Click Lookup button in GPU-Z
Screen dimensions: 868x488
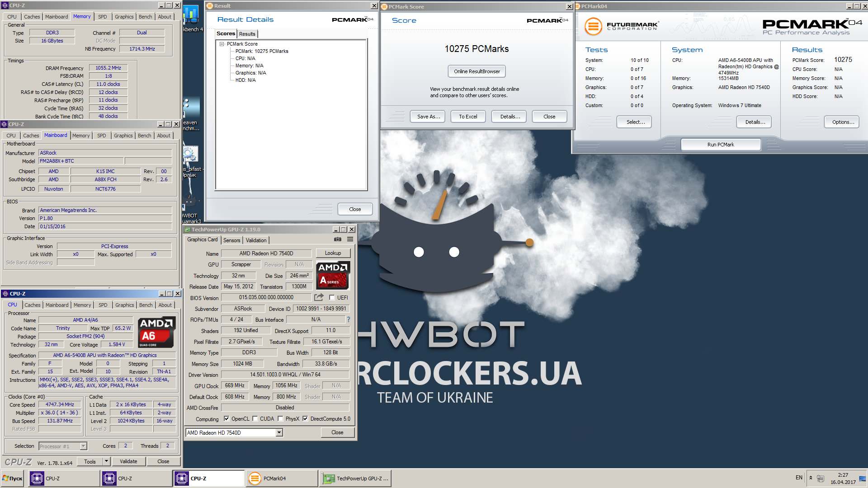[x=333, y=253]
